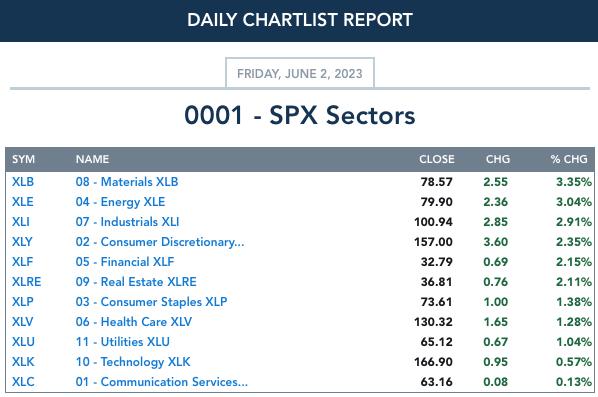Sort by the CLOSE column header
This screenshot has width=598, height=397.
click(437, 159)
